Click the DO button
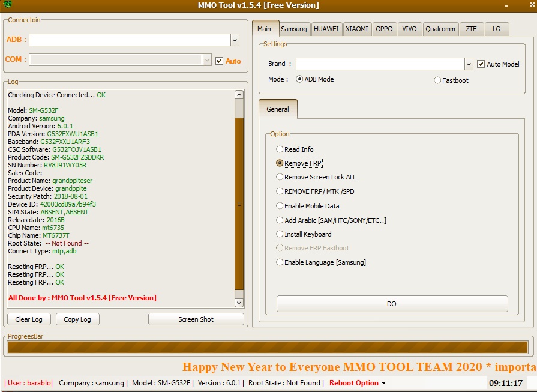 tap(392, 304)
